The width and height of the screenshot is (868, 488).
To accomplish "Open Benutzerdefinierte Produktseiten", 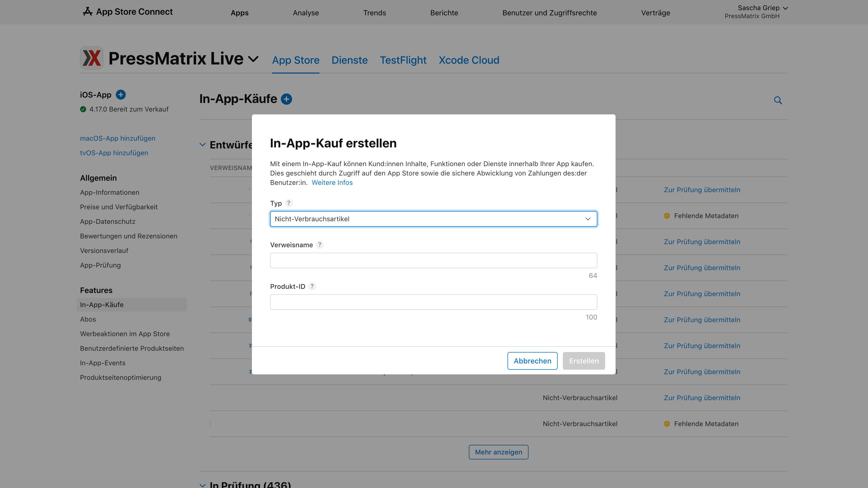I will coord(132,348).
